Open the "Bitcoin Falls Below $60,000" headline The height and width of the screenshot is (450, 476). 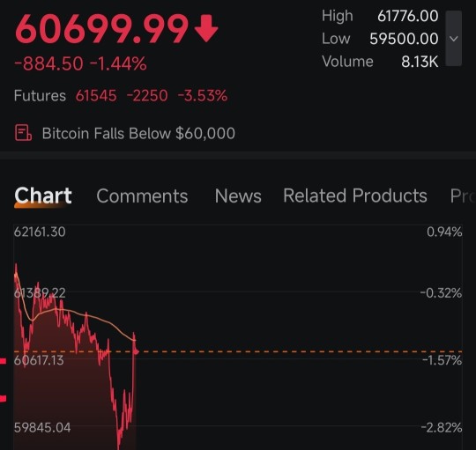(138, 134)
